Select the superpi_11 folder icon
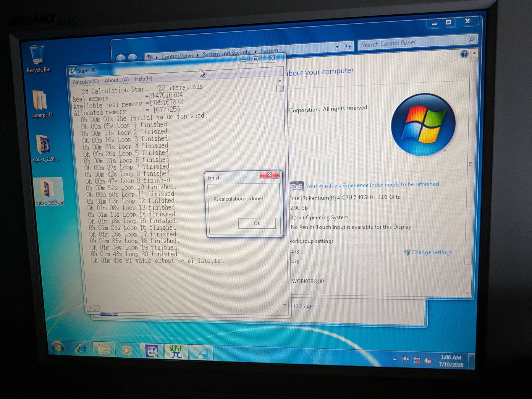The width and height of the screenshot is (532, 399). 41,104
